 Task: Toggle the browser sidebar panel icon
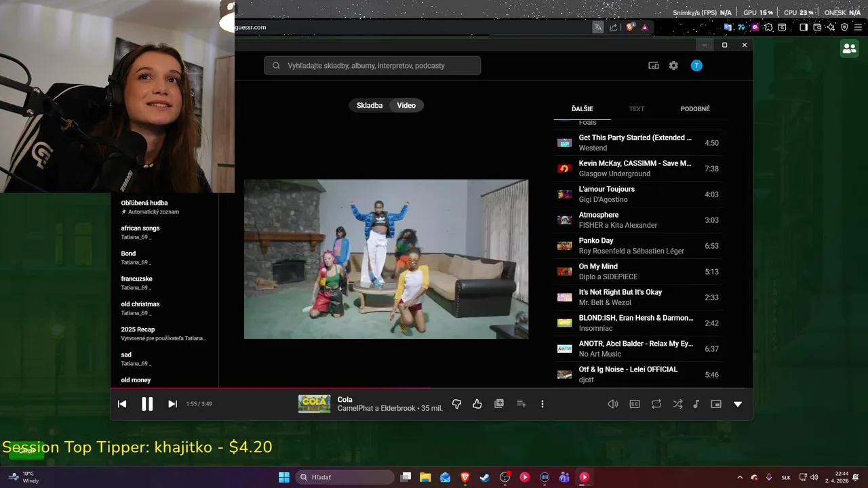pos(804,27)
